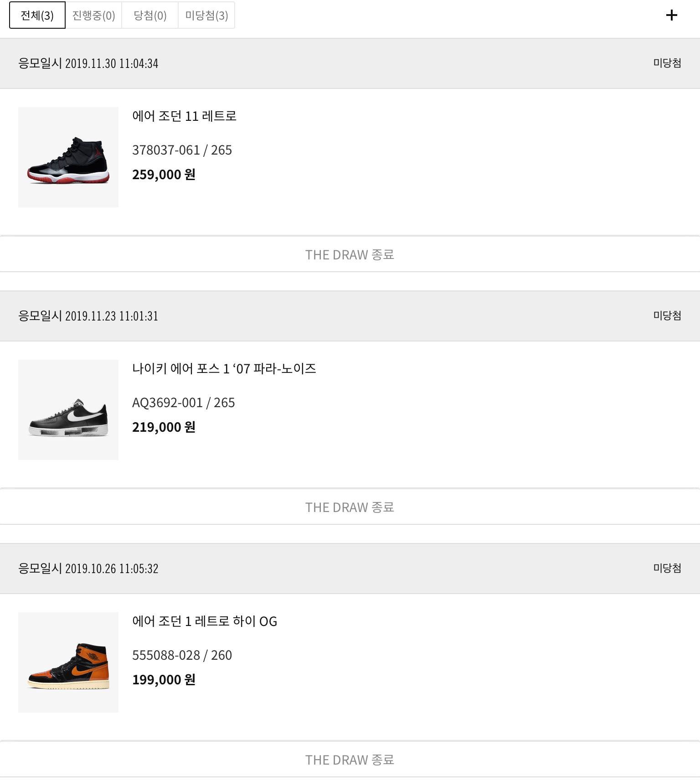Click the 미당첨 status for the 2019.11.30 entry

click(667, 63)
